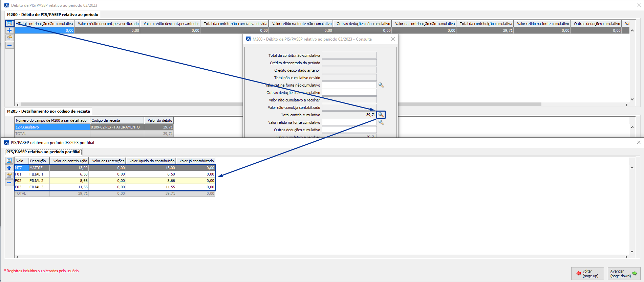644x282 pixels.
Task: Click the Avançar (page down) button
Action: pyautogui.click(x=624, y=274)
